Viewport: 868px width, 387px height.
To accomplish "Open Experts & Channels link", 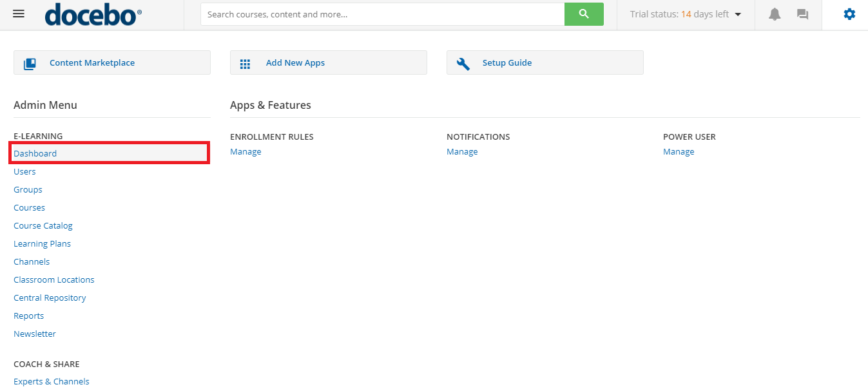I will point(52,381).
